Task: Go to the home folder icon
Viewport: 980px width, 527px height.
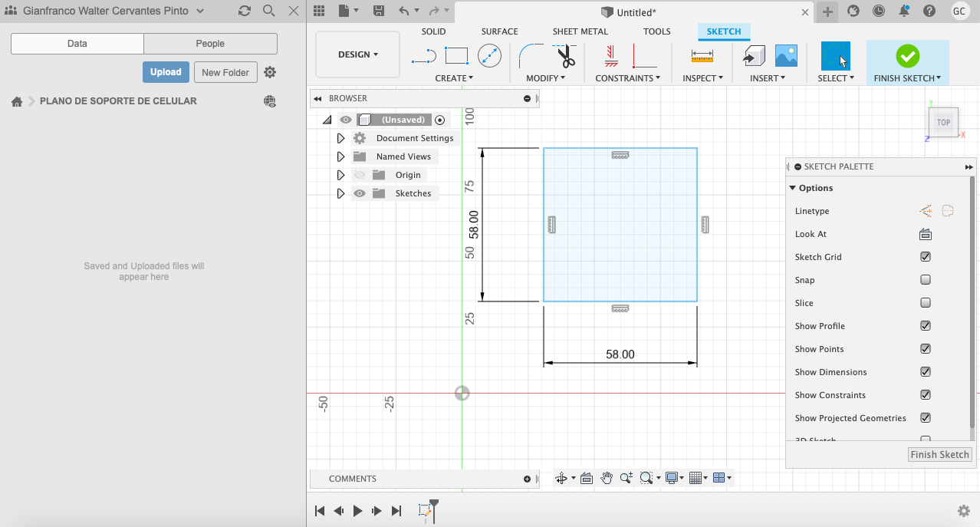Action: pos(16,101)
